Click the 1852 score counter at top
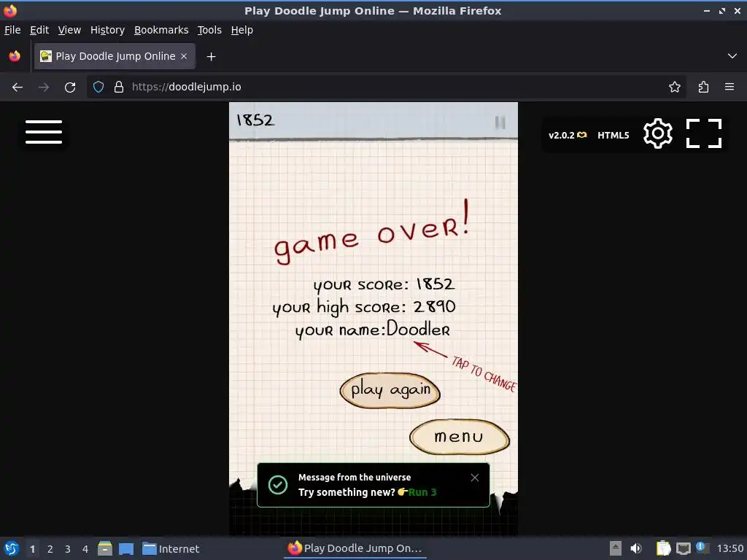747x560 pixels. [x=255, y=120]
